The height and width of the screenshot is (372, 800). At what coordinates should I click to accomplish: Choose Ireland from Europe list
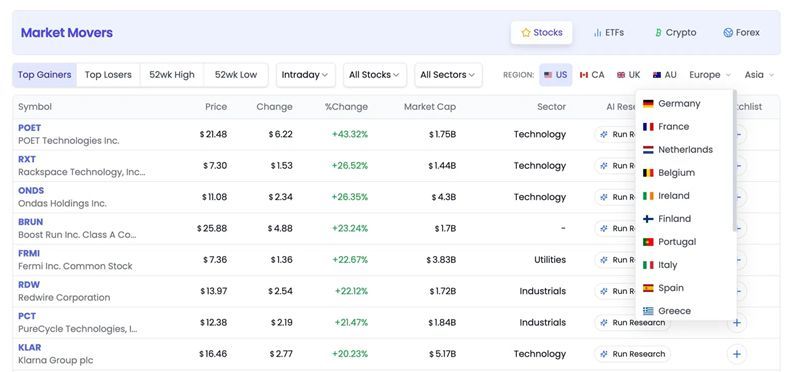click(684, 195)
